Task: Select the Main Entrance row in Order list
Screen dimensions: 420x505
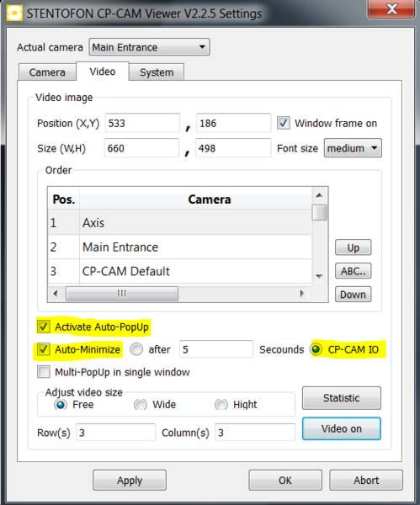Action: [180, 247]
